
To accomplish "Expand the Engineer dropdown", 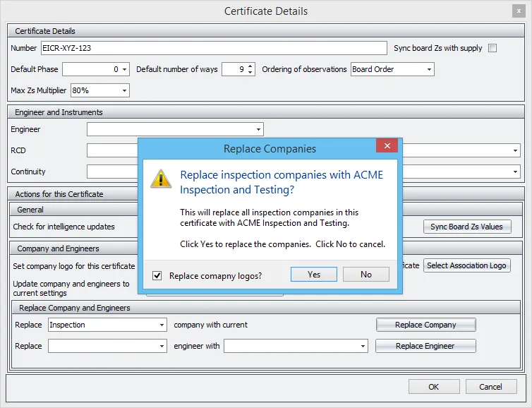I will [258, 129].
